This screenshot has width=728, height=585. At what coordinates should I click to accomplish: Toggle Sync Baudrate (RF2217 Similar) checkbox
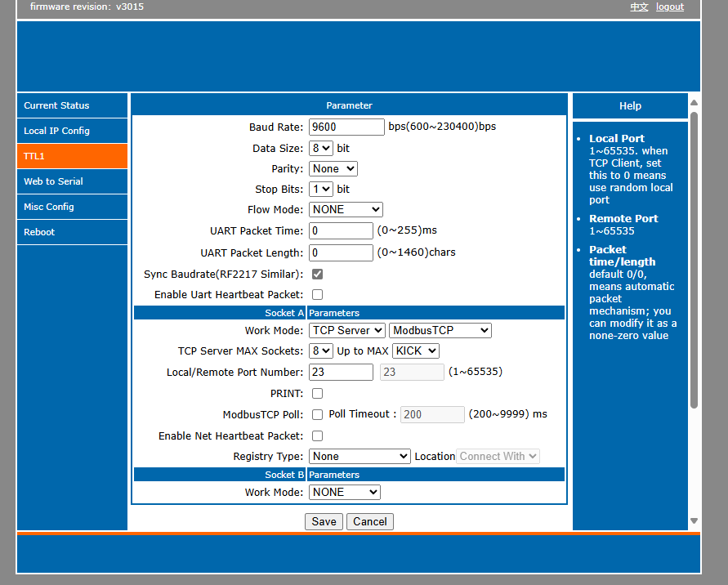coord(318,275)
